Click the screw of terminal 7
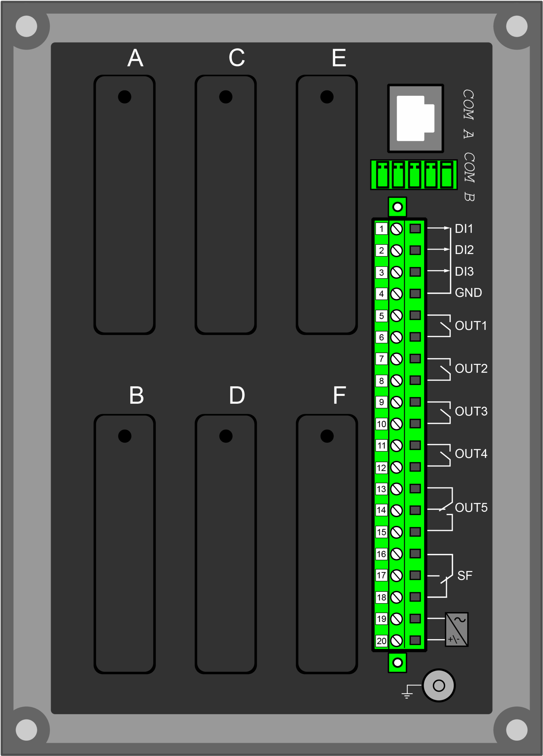This screenshot has width=543, height=756. coord(396,359)
